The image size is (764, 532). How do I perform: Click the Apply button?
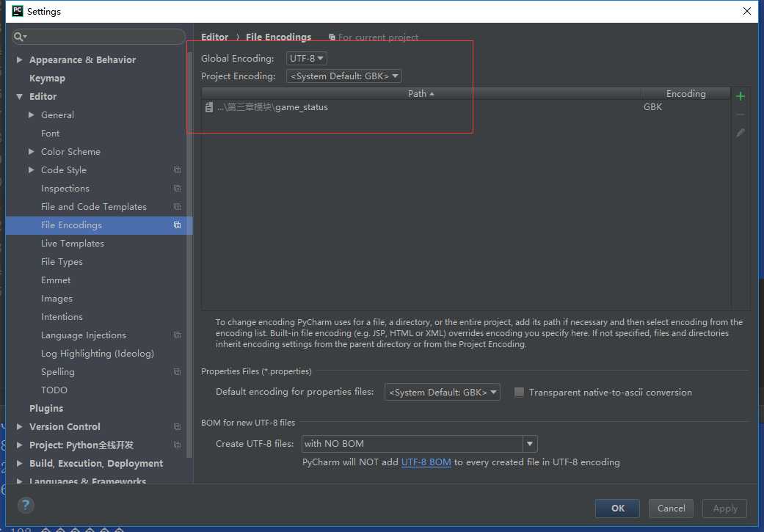pos(724,508)
